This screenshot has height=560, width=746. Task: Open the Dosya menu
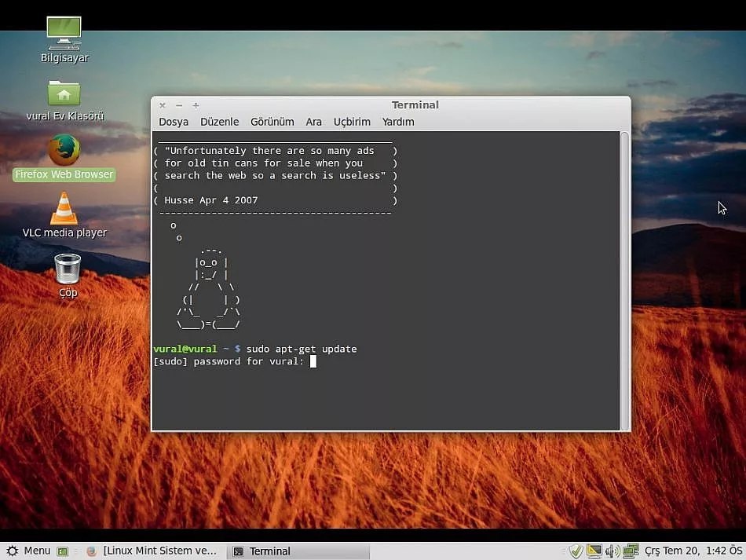click(x=174, y=122)
